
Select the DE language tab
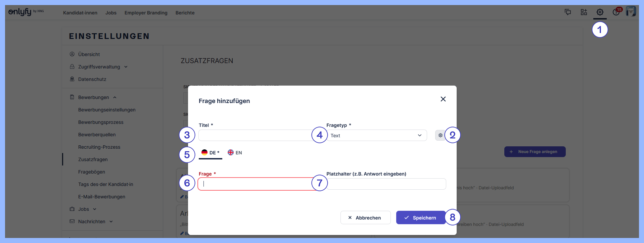tap(211, 153)
